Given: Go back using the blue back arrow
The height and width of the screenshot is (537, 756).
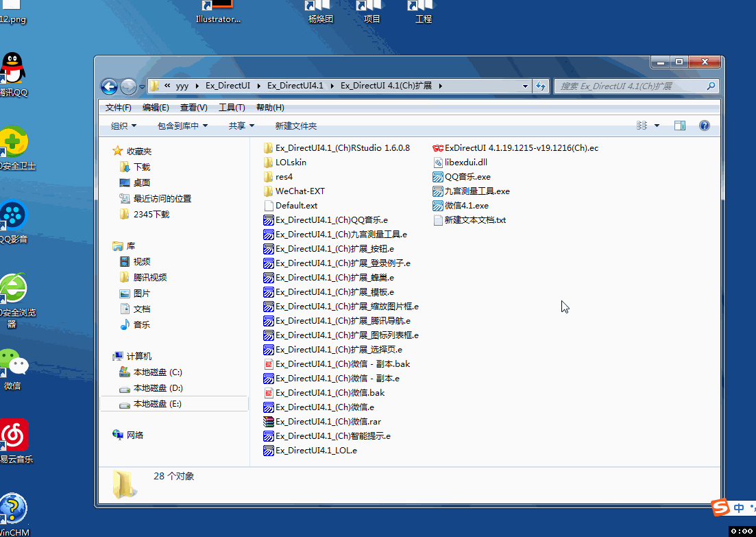Looking at the screenshot, I should [110, 86].
